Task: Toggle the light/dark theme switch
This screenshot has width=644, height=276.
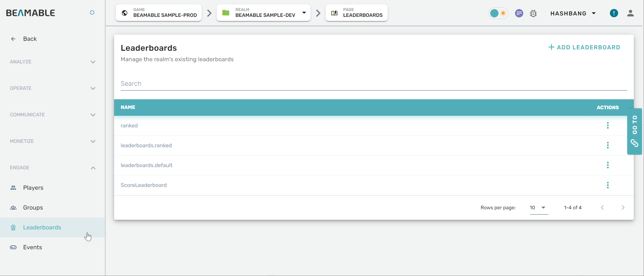Action: click(x=498, y=13)
